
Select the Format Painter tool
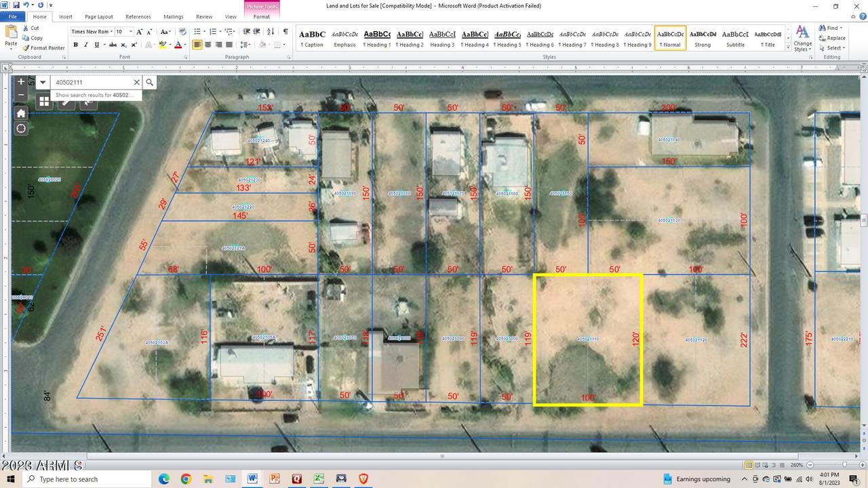point(43,48)
